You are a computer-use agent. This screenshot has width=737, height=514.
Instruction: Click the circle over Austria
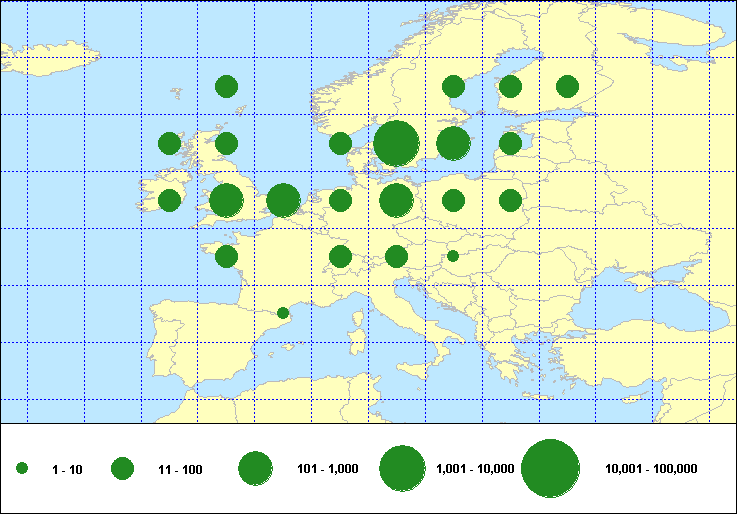coord(396,257)
